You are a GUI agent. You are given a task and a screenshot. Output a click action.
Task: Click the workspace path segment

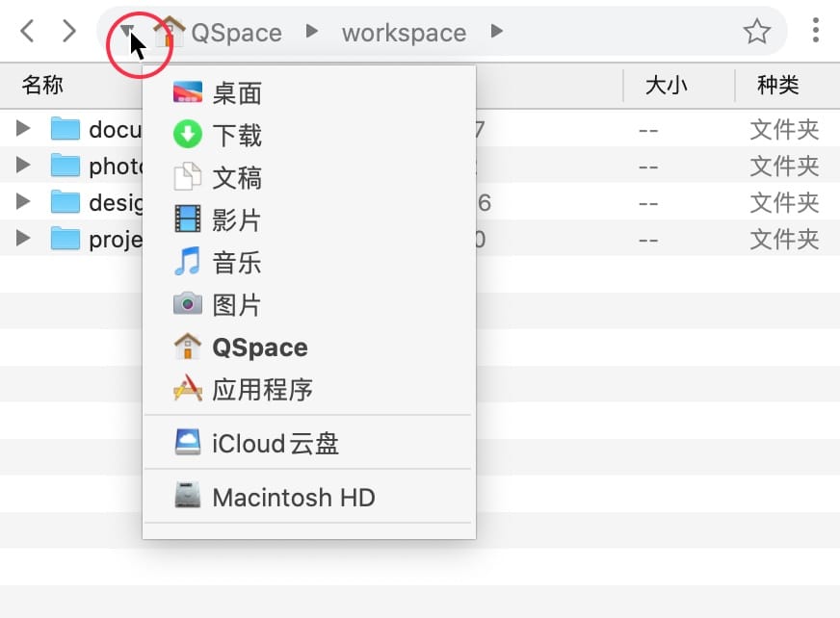404,33
